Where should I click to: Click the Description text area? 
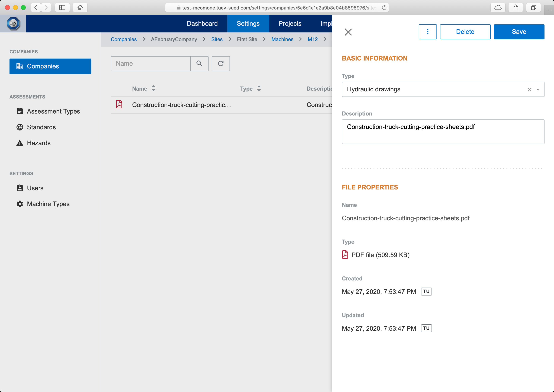pyautogui.click(x=443, y=132)
